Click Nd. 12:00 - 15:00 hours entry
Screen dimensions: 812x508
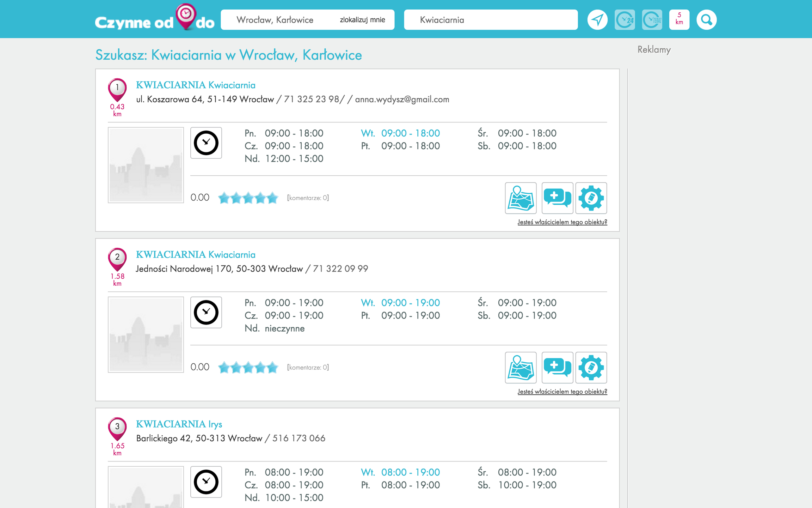pos(284,159)
